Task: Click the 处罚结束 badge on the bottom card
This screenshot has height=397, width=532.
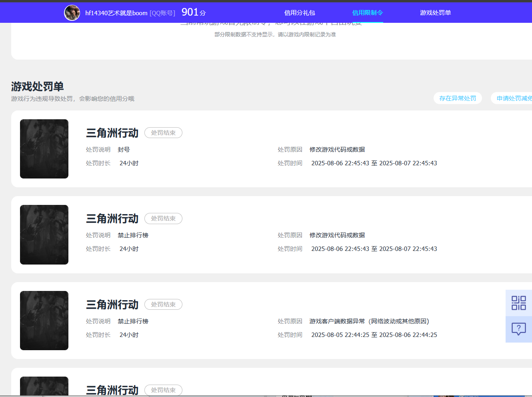Action: click(x=163, y=390)
